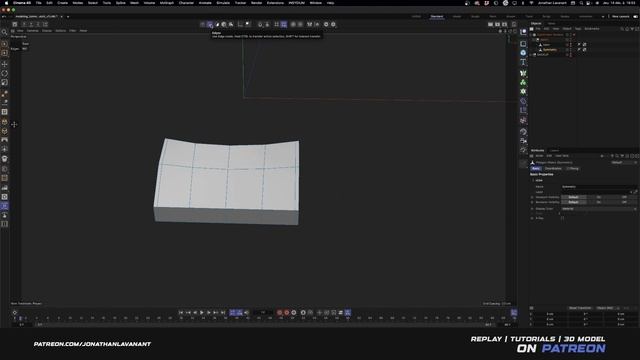The image size is (640, 360).
Task: Set Viewport Visibility to Default
Action: (x=573, y=197)
